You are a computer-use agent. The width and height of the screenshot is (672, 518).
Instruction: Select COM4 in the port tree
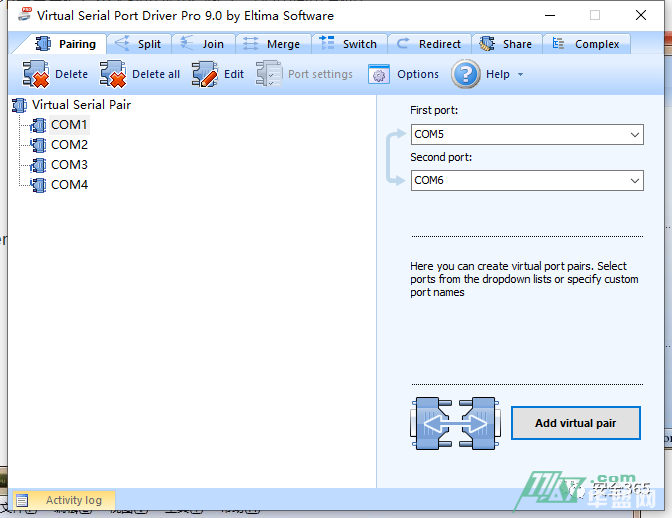pos(69,185)
